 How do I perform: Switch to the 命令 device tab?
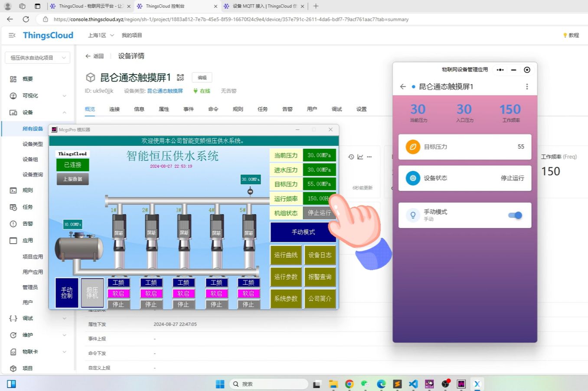coord(213,109)
